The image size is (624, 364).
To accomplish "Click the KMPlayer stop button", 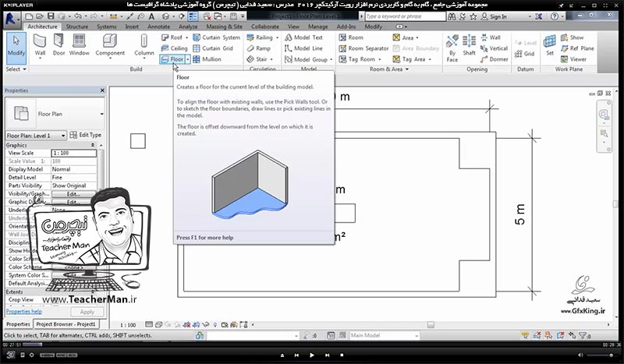I will pos(342,355).
